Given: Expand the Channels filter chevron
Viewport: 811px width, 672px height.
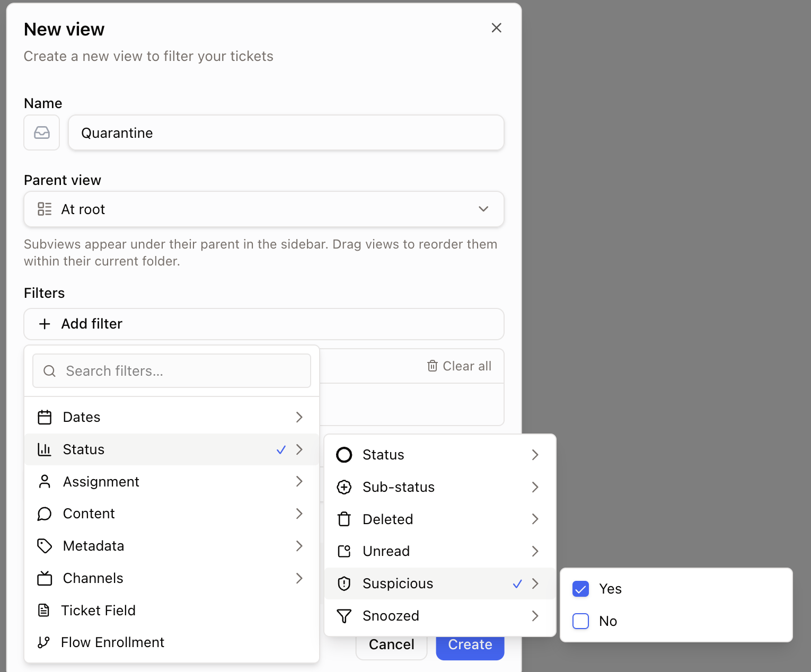Looking at the screenshot, I should 299,578.
